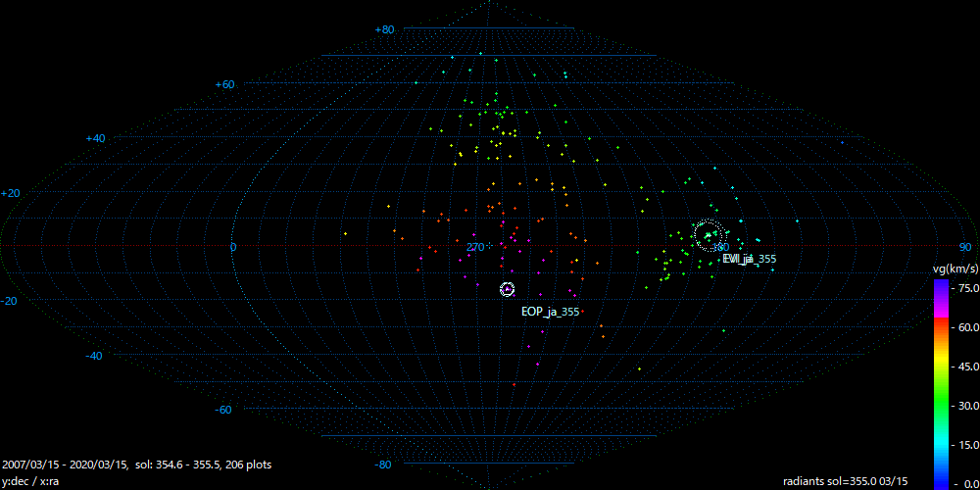Click the 0 RA label near left-center
Image resolution: width=980 pixels, height=490 pixels.
coord(233,247)
